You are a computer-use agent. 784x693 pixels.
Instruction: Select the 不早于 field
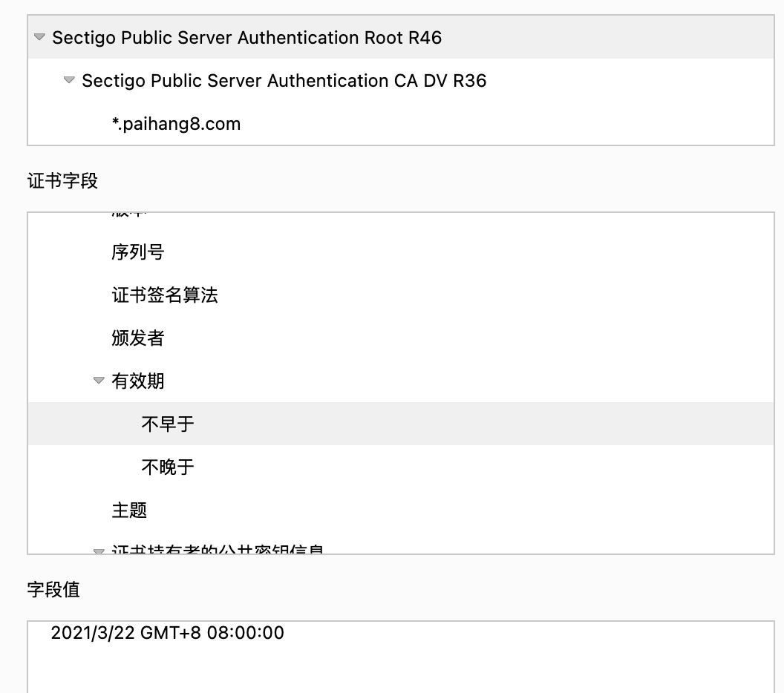(168, 424)
